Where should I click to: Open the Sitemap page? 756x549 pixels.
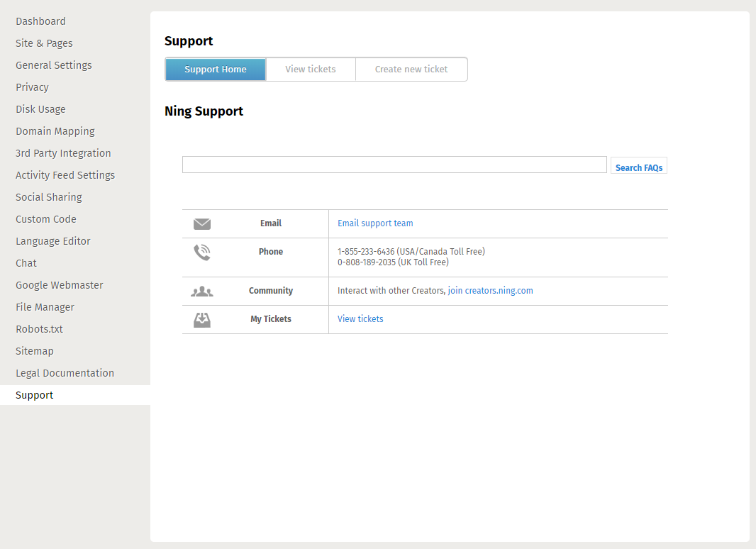pyautogui.click(x=34, y=351)
